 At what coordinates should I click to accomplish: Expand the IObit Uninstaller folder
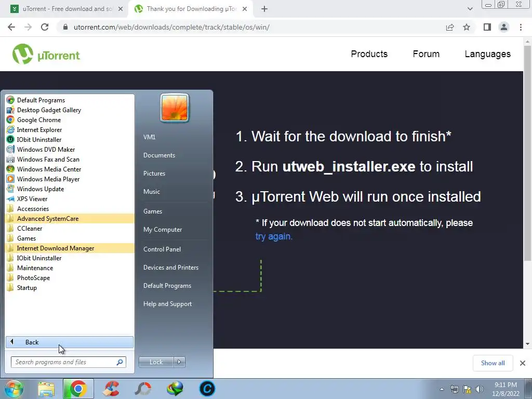70,258
